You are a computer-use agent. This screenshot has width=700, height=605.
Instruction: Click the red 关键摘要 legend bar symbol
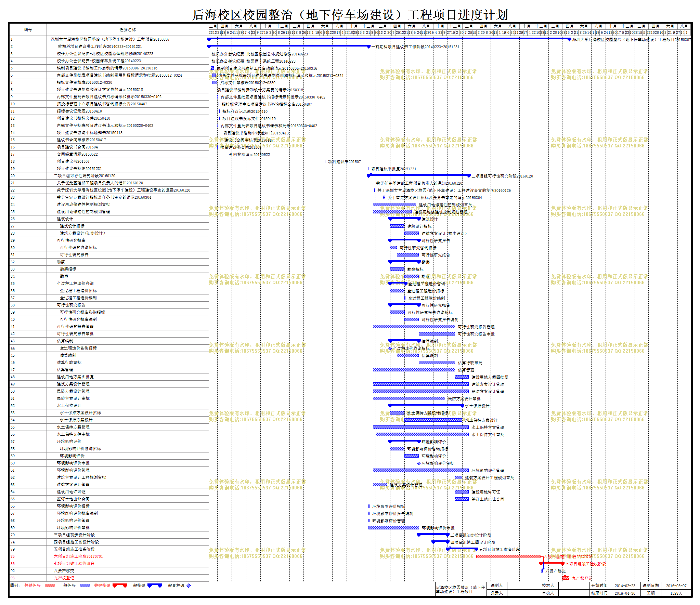tap(120, 586)
